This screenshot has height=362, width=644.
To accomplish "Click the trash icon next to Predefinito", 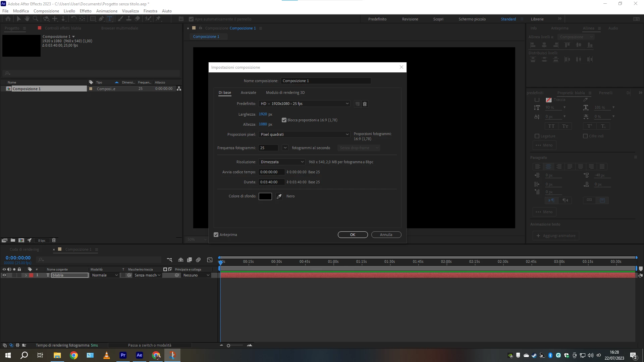I will [365, 104].
